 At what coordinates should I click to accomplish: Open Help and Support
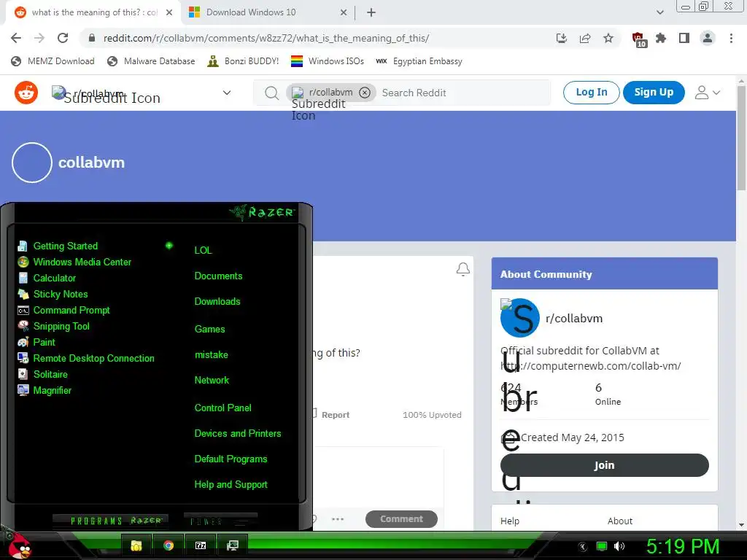point(231,485)
